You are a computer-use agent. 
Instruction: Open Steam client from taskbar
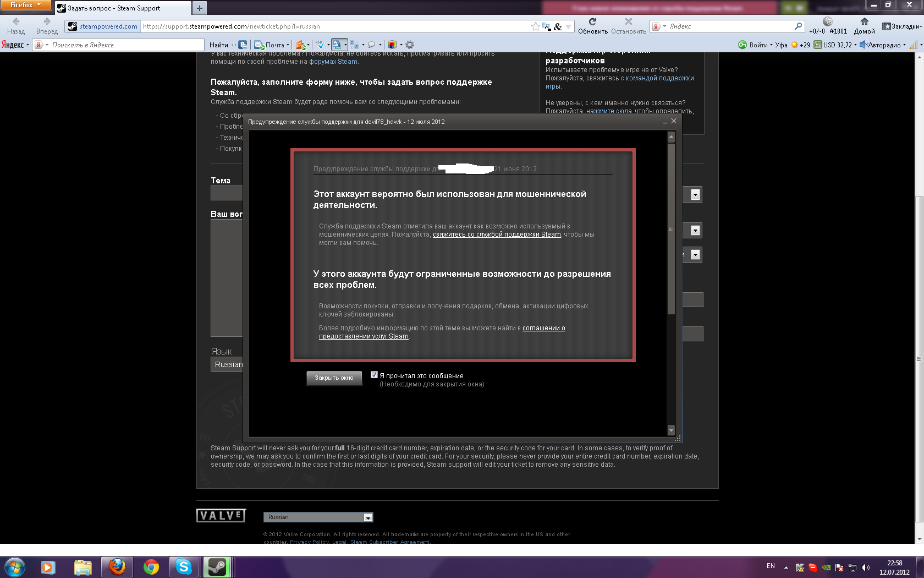(x=217, y=567)
